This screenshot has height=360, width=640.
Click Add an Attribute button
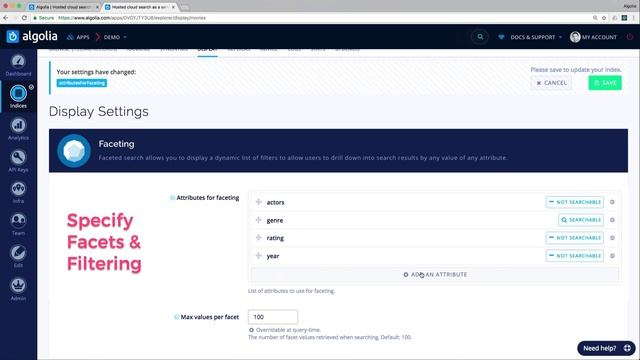[x=435, y=274]
